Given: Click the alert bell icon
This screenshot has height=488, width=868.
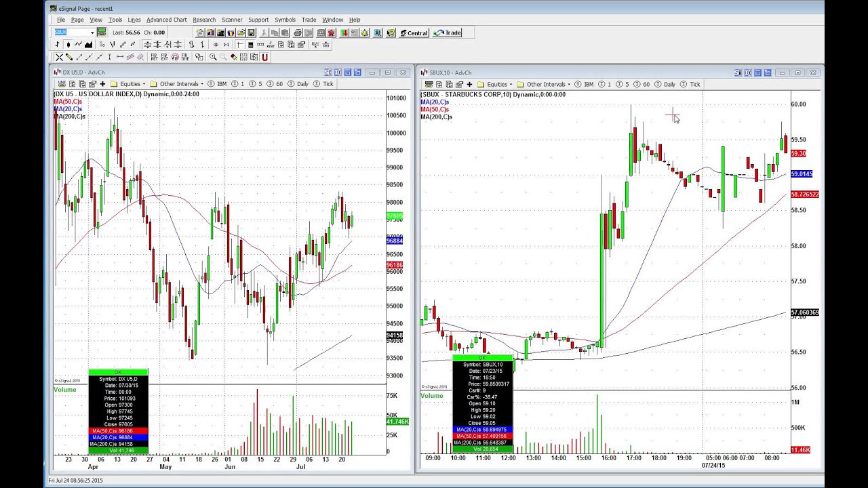Looking at the screenshot, I should [x=365, y=33].
